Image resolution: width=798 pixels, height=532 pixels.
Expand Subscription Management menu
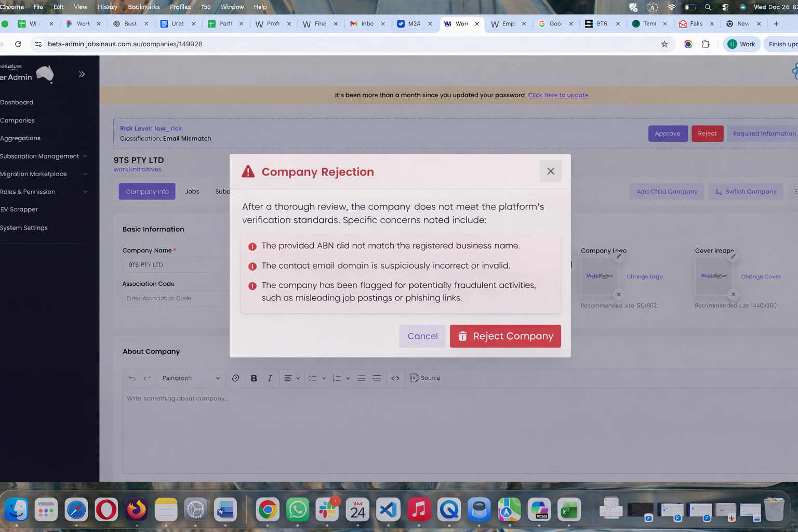click(44, 156)
